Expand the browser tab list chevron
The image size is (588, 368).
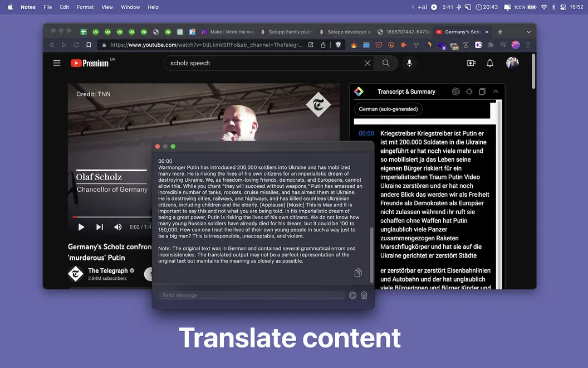(x=529, y=32)
